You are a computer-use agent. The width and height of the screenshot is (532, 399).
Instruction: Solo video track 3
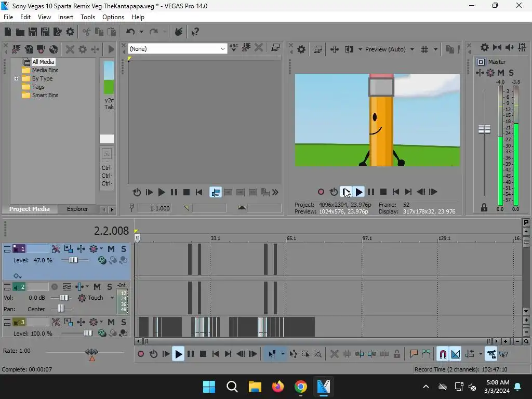(x=124, y=322)
